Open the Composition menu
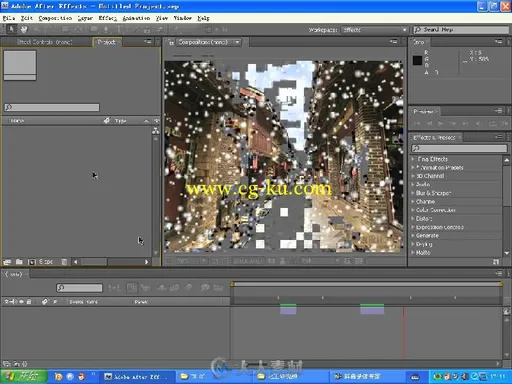This screenshot has width=512, height=384. pyautogui.click(x=55, y=18)
